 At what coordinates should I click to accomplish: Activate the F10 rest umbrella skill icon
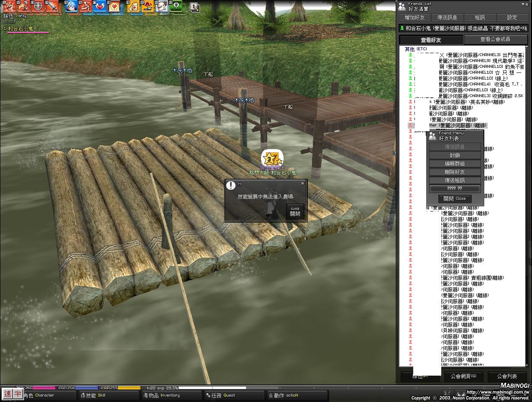148,6
